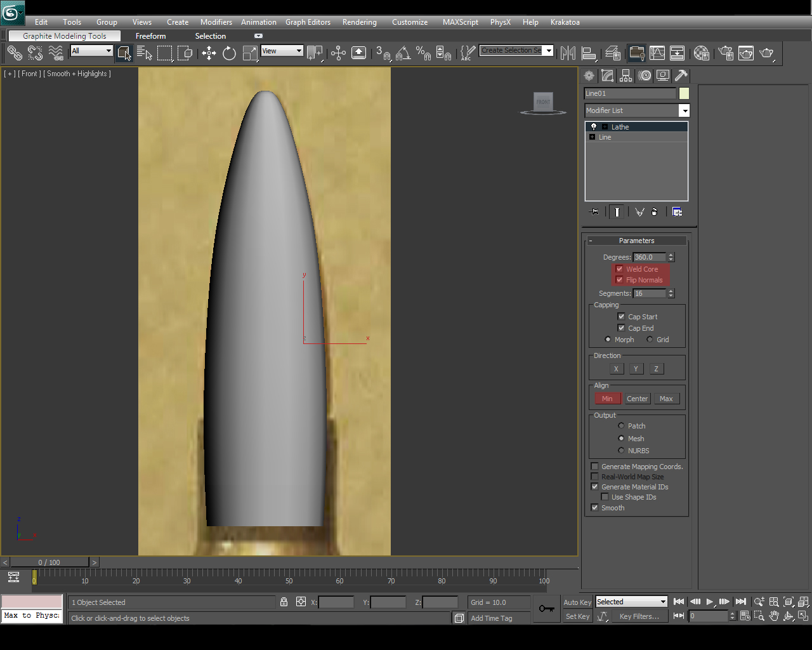Screen dimensions: 812x650
Task: Select the Select and Rotate tool
Action: tap(229, 53)
